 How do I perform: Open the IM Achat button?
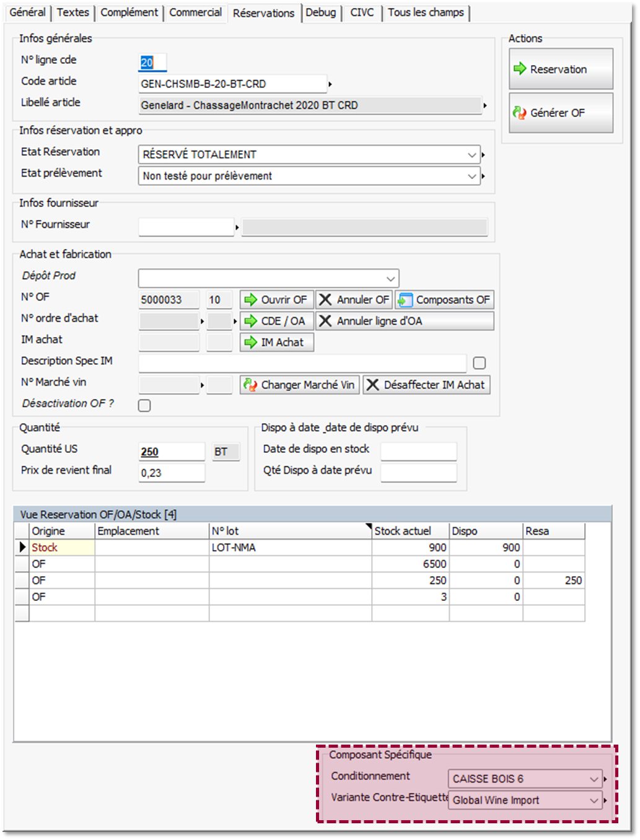(276, 343)
